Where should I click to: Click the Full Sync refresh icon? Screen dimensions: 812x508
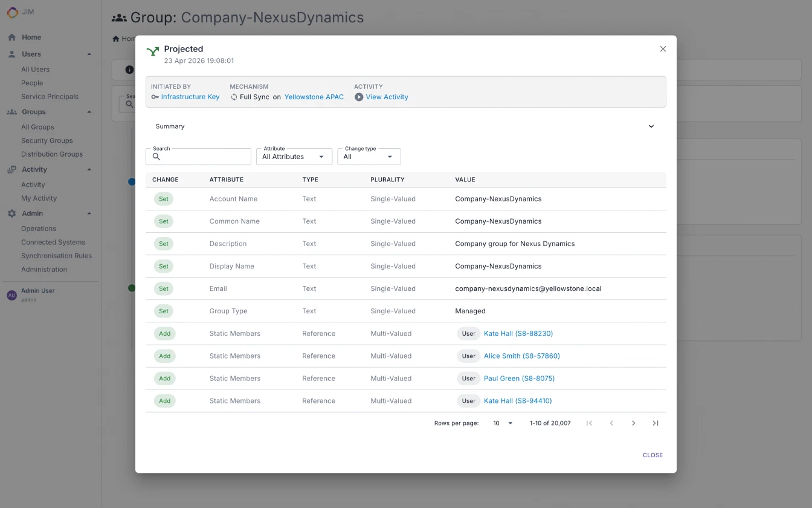pos(234,97)
